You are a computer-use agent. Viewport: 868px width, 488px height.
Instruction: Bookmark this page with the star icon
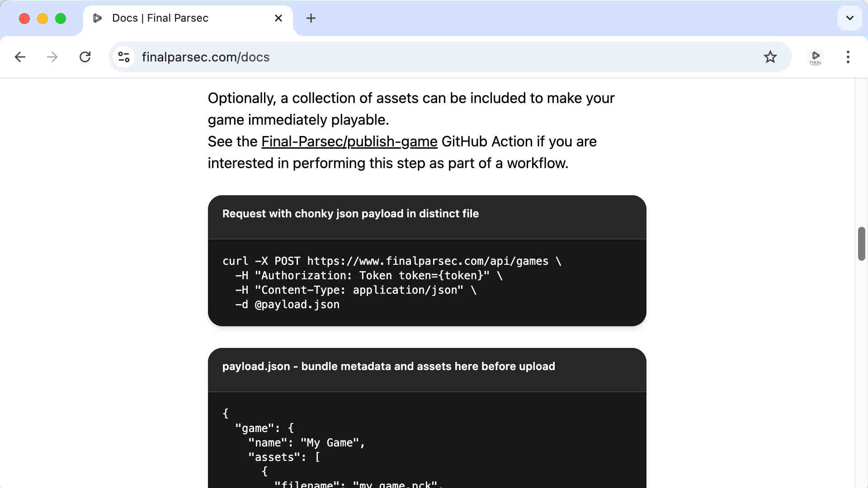coord(770,57)
